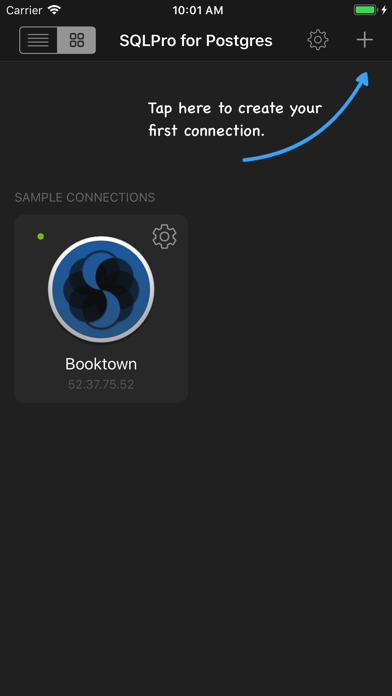Image resolution: width=392 pixels, height=696 pixels.
Task: Switch to grid view layout
Action: point(77,40)
